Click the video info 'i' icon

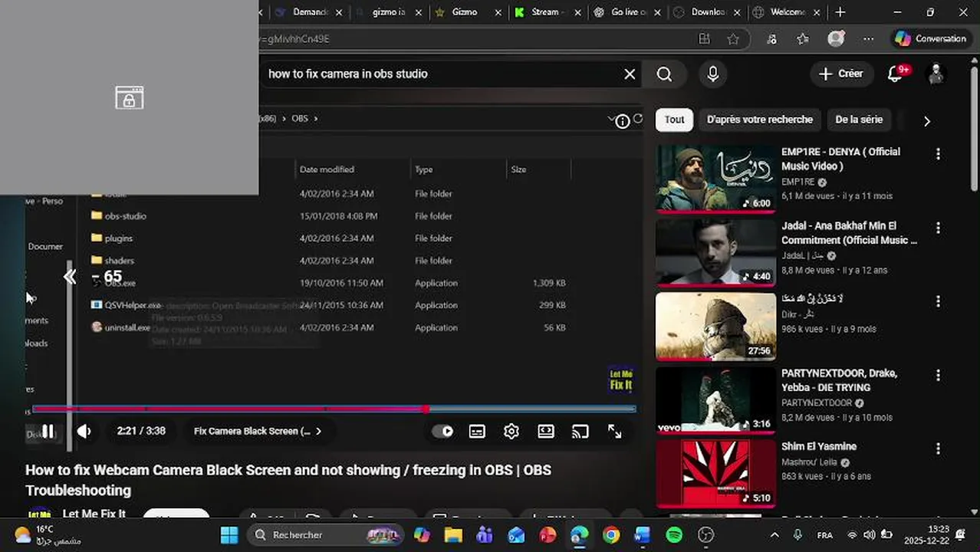point(623,121)
